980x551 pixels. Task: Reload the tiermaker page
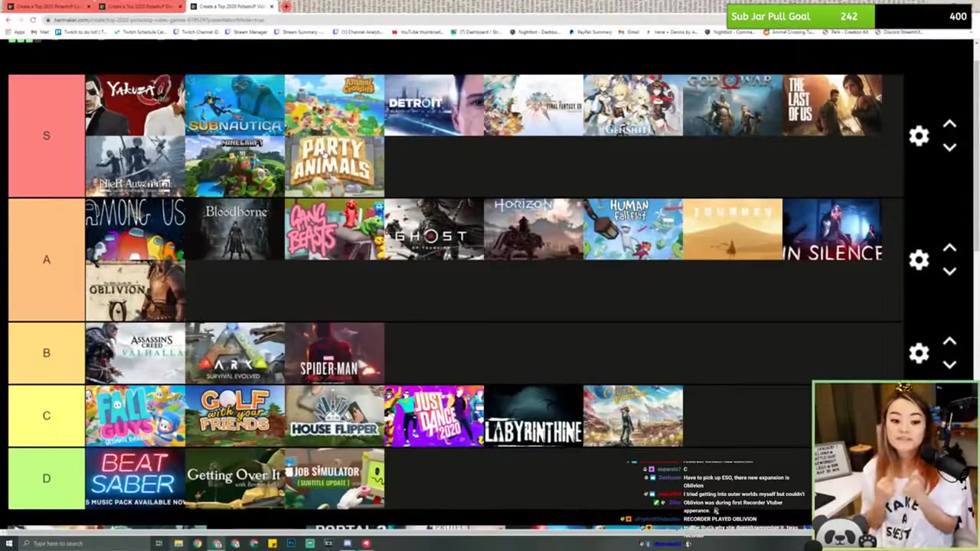point(33,19)
